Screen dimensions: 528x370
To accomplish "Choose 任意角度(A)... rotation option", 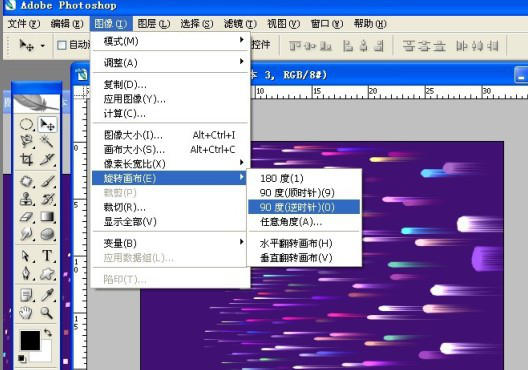I will [304, 222].
